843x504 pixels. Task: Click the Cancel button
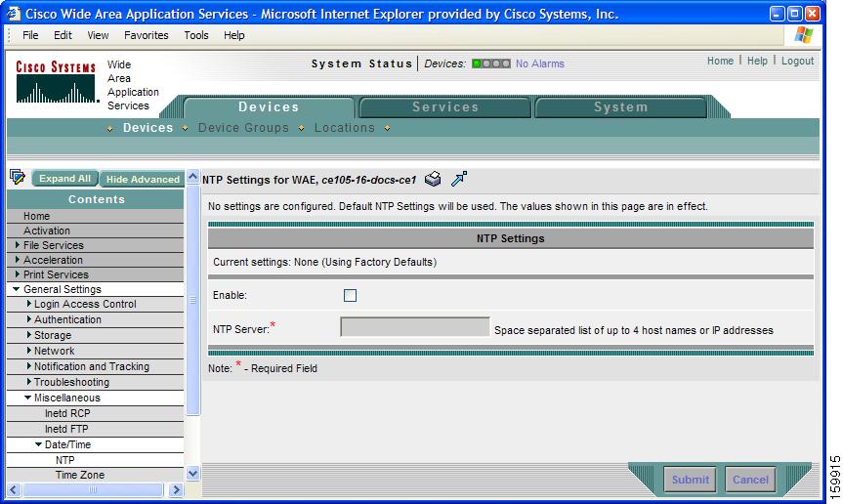pyautogui.click(x=750, y=480)
